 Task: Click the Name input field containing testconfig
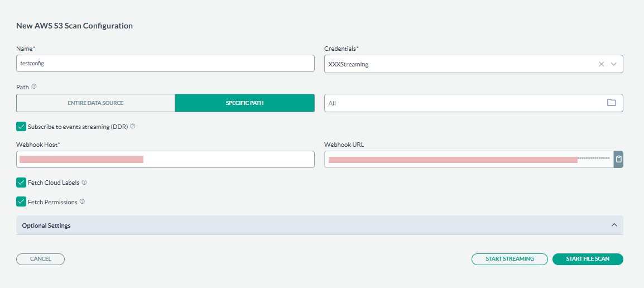(x=165, y=64)
